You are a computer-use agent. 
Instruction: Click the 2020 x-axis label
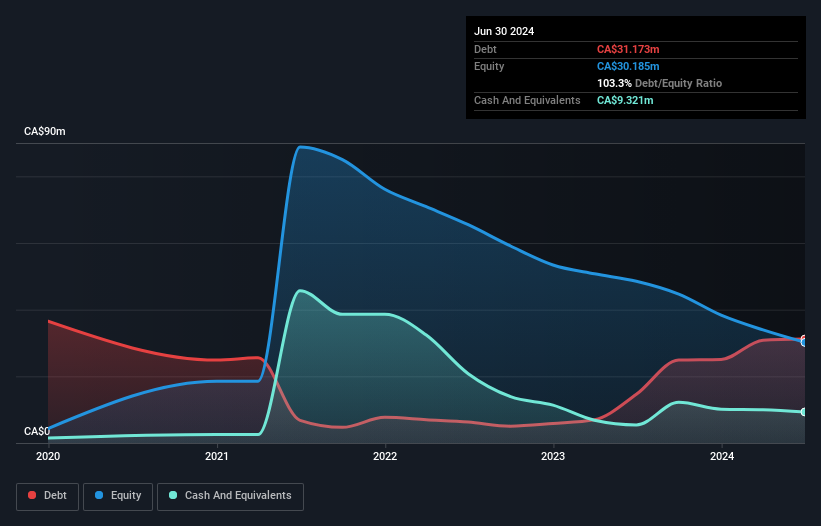coord(48,456)
